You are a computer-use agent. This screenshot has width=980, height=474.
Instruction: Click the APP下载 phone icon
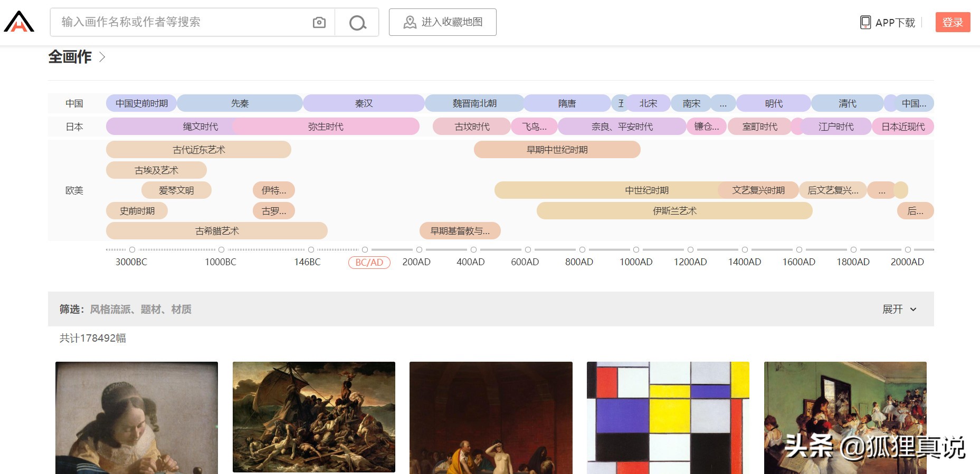point(865,22)
